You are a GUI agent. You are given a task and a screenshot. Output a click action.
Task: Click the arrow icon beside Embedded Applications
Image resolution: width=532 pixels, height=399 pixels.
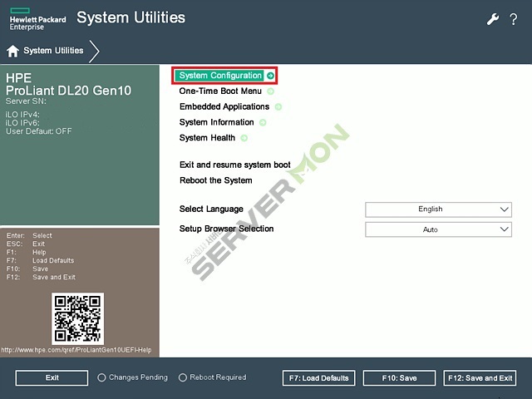click(278, 106)
